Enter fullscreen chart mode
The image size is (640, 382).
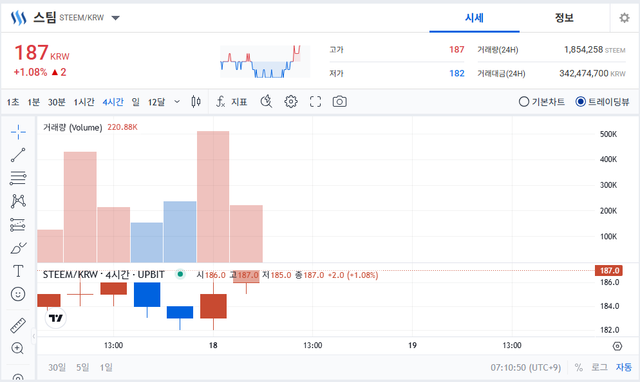(315, 102)
